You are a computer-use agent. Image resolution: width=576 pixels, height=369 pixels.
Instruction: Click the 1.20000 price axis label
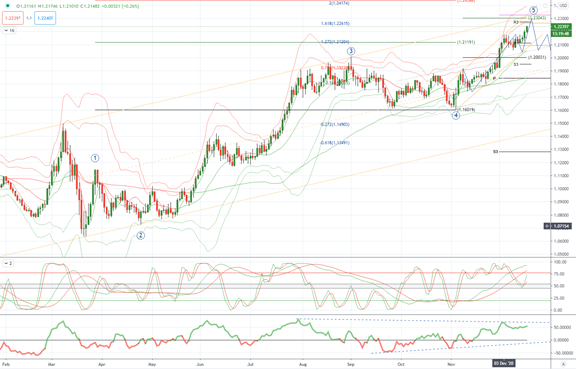point(562,58)
